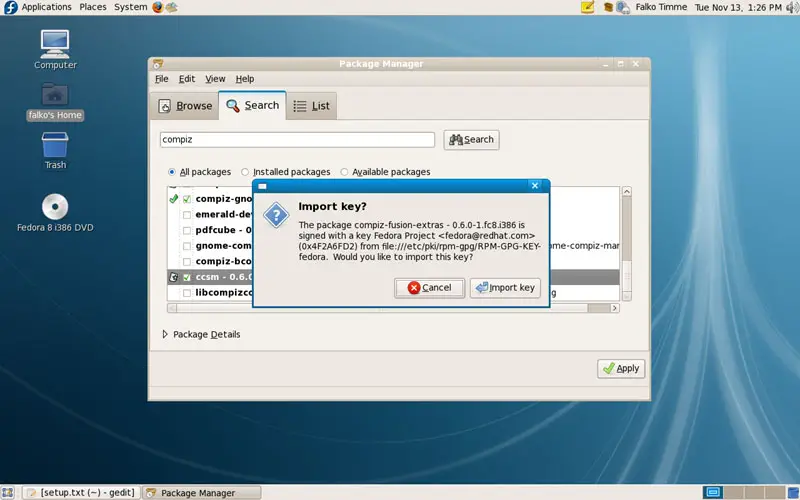Screen dimensions: 800x500
Task: Click the Fedora logo in top panel
Action: tap(10, 7)
